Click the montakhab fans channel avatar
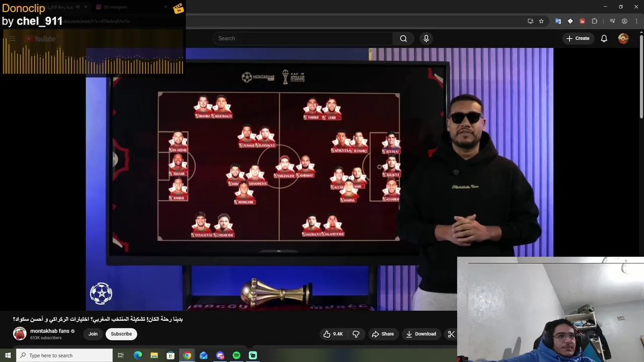 pos(20,334)
